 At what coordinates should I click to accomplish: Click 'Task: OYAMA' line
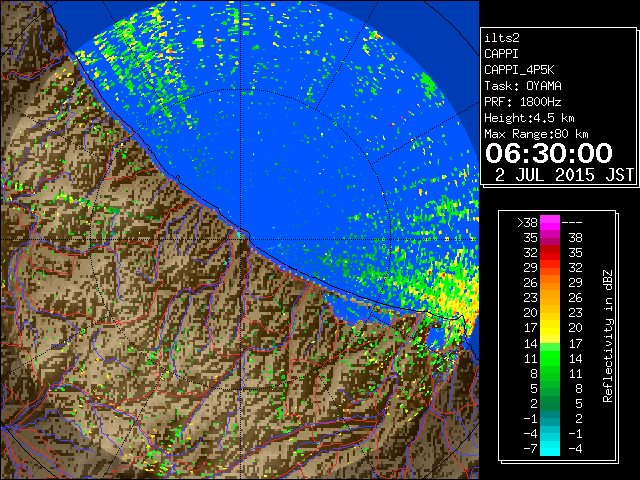pos(523,86)
